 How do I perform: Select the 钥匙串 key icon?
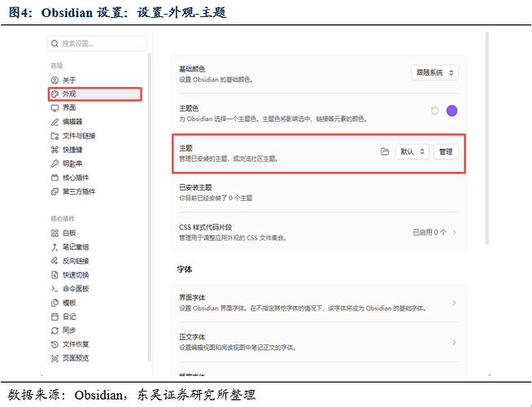55,164
